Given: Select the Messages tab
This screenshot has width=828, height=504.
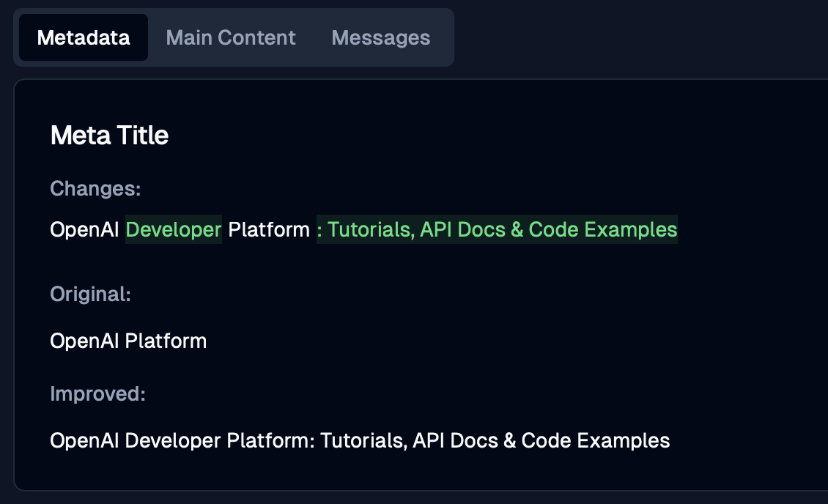Looking at the screenshot, I should coord(380,37).
